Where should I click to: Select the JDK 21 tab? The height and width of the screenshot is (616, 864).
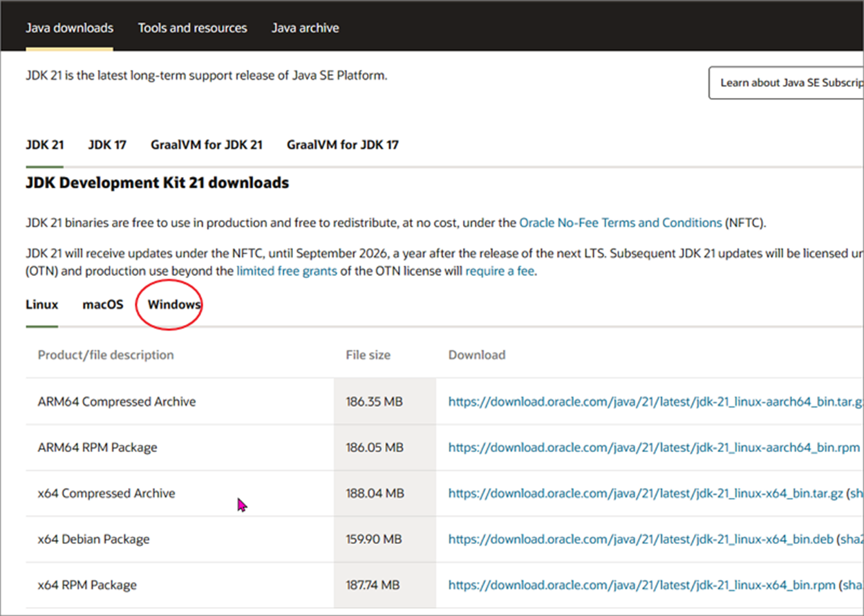(45, 145)
